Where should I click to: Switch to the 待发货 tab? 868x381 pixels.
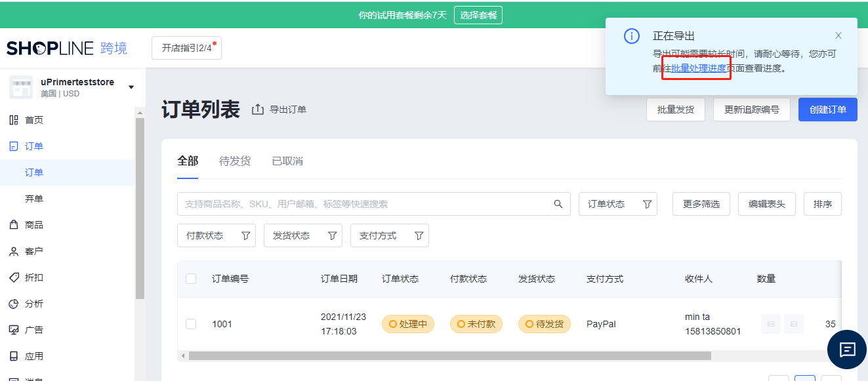235,161
